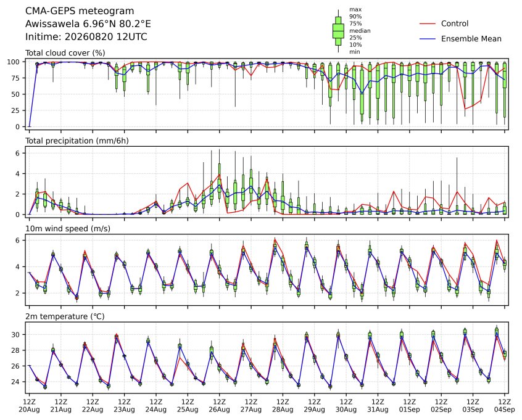Click the 'median' label in the legend

point(360,31)
